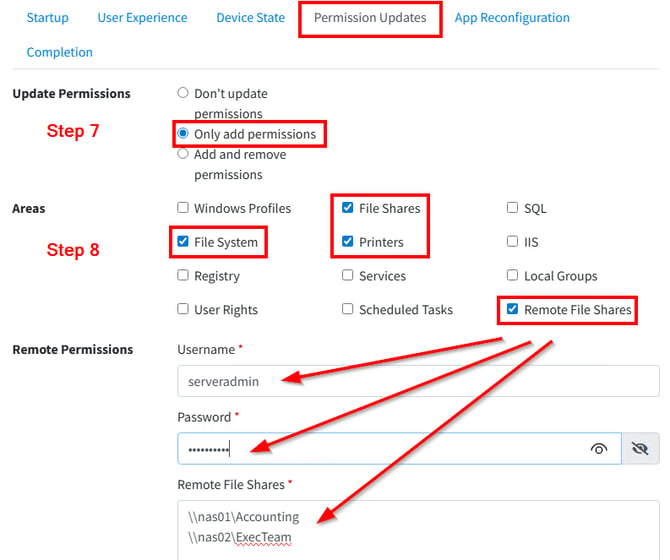This screenshot has height=560, width=670.
Task: Enable the Scheduled Tasks checkbox
Action: [x=348, y=309]
